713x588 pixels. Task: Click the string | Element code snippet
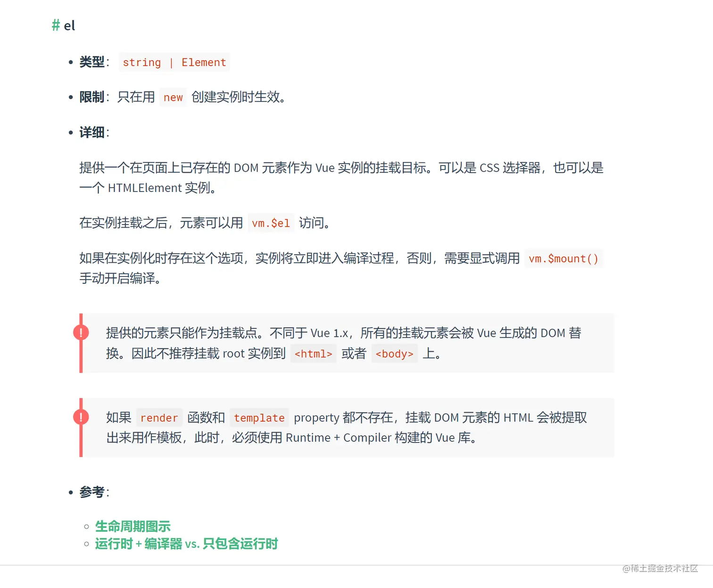click(174, 62)
